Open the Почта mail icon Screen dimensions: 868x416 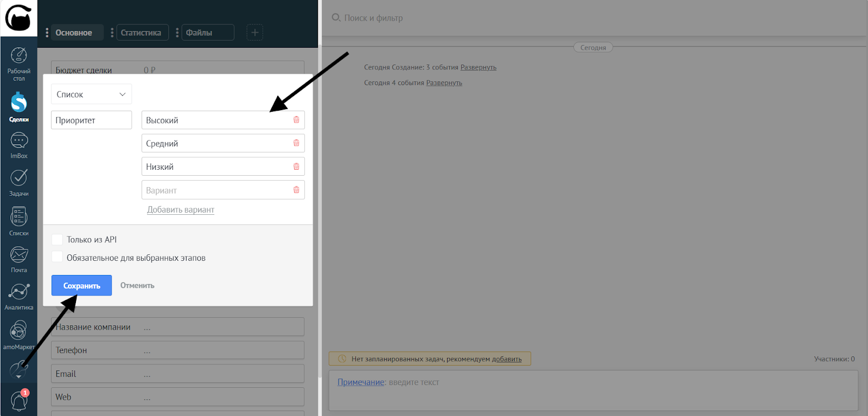[19, 255]
